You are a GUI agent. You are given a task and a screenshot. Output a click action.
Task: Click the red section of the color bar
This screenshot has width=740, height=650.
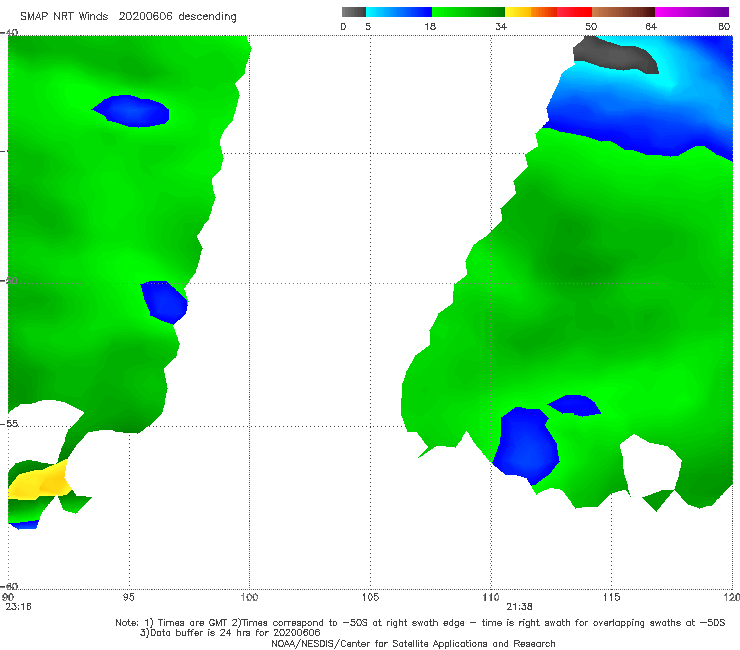point(574,12)
